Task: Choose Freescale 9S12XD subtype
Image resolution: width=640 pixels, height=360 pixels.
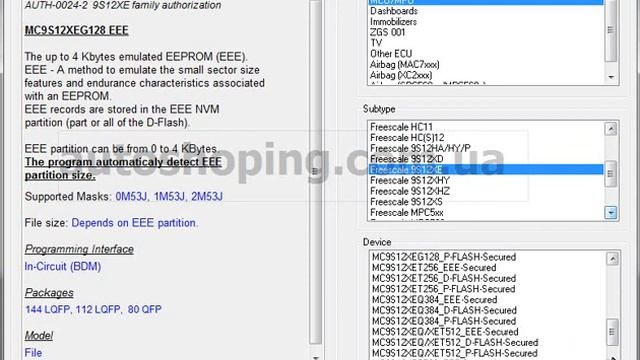Action: point(486,159)
